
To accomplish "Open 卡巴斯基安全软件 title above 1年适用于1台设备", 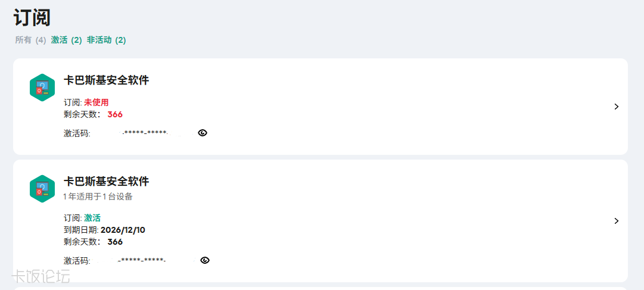I will point(106,182).
